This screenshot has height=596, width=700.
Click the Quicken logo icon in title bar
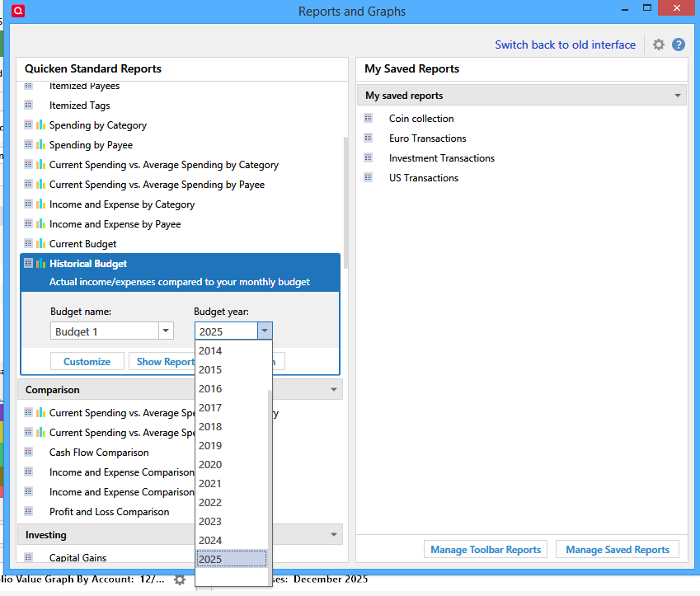pyautogui.click(x=18, y=11)
